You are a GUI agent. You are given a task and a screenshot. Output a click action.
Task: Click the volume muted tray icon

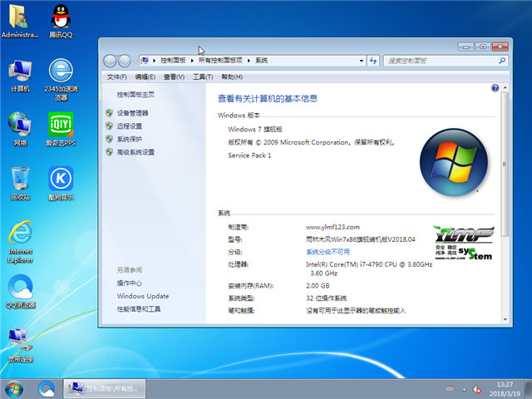(476, 389)
